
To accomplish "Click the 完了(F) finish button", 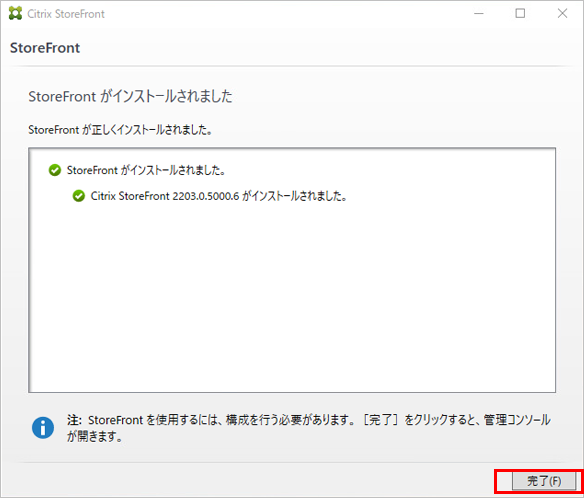I will (544, 481).
